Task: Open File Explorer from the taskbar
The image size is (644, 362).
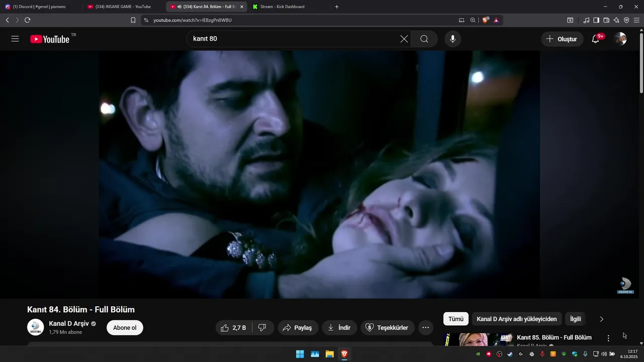Action: [x=330, y=354]
